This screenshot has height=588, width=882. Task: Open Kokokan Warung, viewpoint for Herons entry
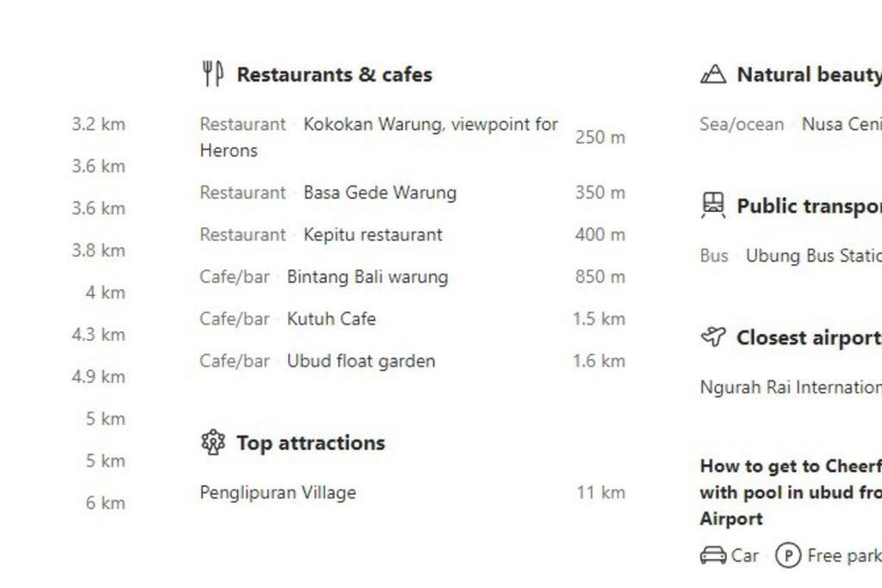tap(413, 137)
